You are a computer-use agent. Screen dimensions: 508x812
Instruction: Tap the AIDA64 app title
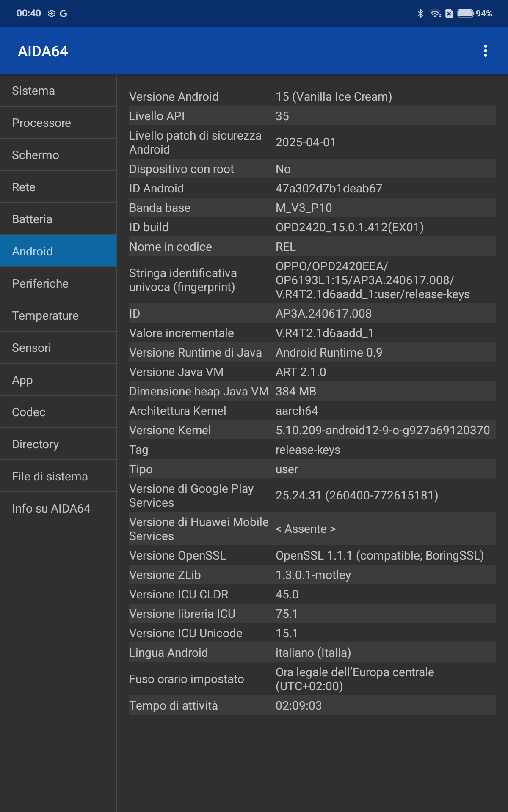point(43,51)
